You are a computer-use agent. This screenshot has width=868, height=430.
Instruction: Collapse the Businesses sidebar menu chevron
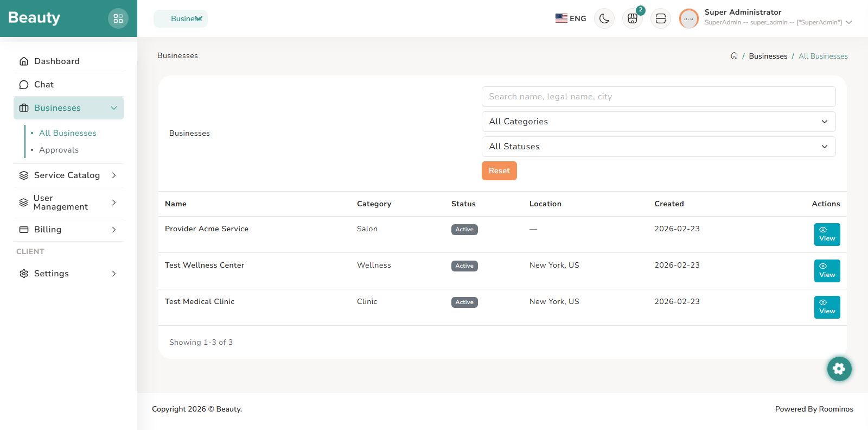(114, 108)
